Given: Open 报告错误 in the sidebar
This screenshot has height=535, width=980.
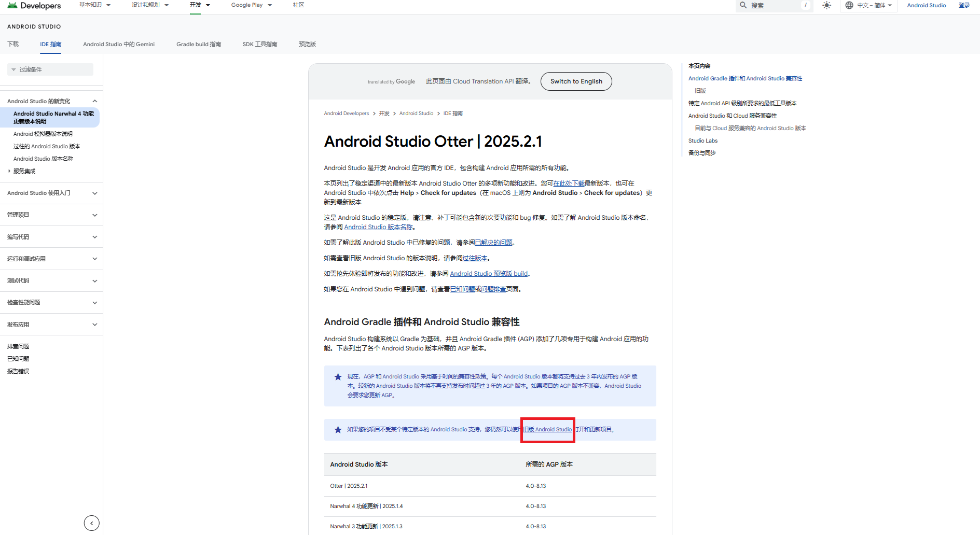Looking at the screenshot, I should (x=18, y=371).
